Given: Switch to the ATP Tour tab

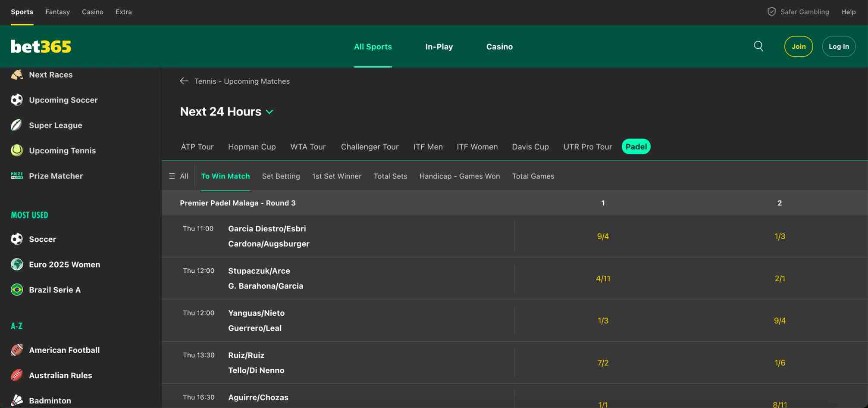Looking at the screenshot, I should [197, 146].
